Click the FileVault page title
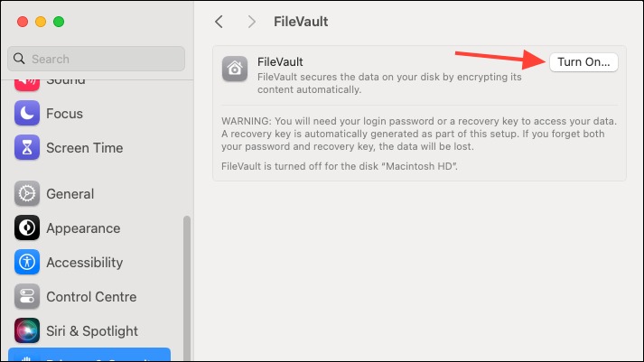The image size is (644, 362). [301, 22]
